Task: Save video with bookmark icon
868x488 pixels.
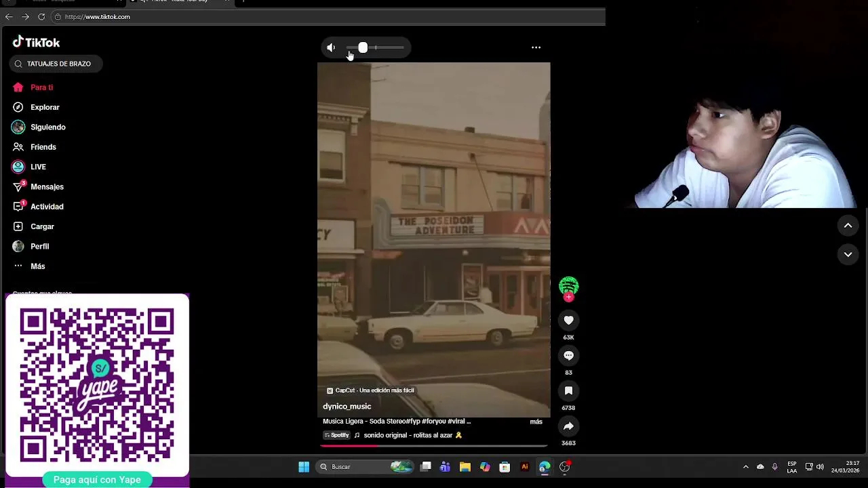Action: point(568,390)
